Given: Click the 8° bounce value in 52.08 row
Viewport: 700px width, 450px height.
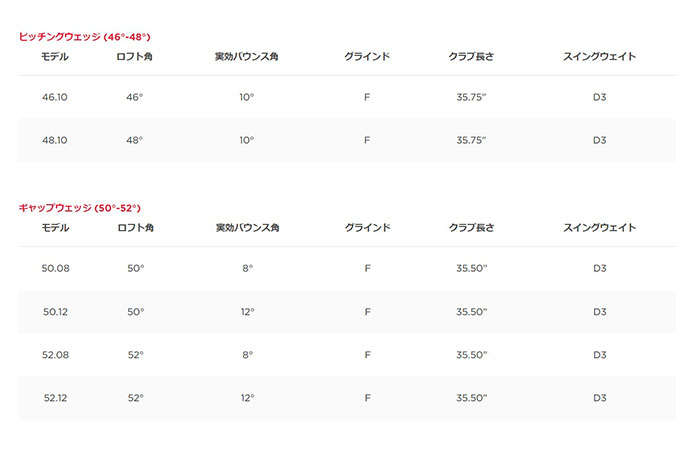Looking at the screenshot, I should [x=247, y=355].
